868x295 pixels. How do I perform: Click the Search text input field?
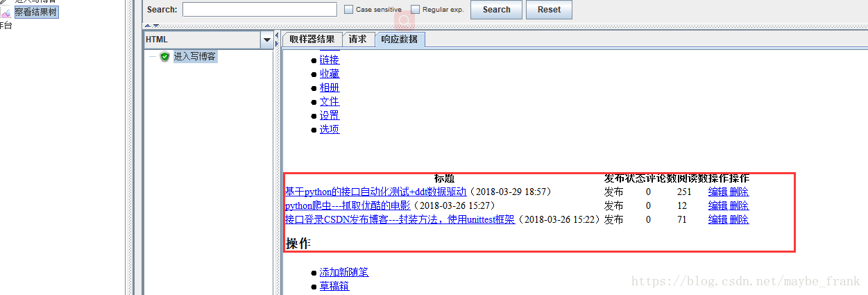[x=259, y=10]
